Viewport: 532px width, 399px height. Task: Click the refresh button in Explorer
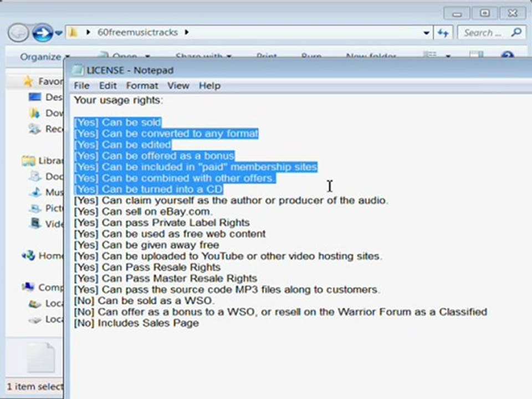tap(443, 33)
